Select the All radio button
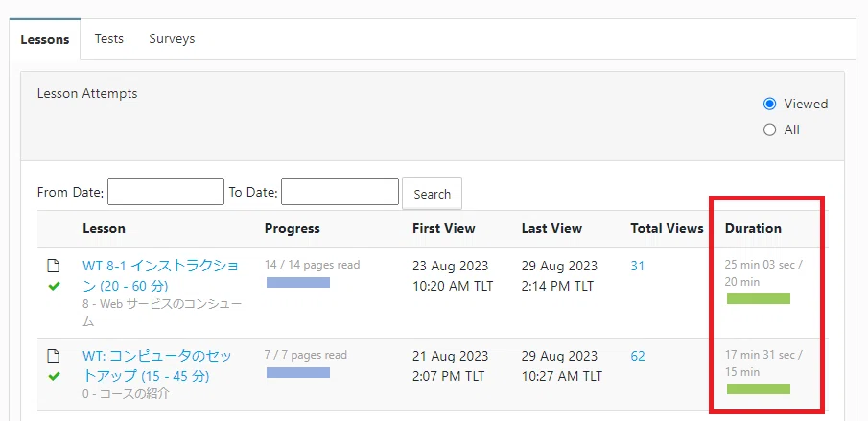This screenshot has width=868, height=421. coord(769,130)
